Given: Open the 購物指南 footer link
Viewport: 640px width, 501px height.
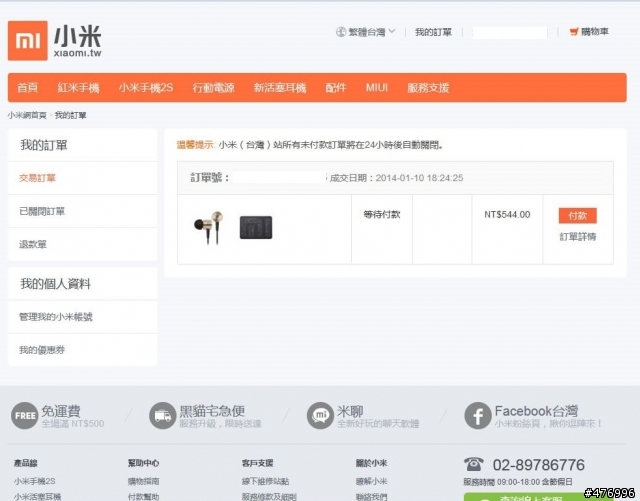Looking at the screenshot, I should pyautogui.click(x=143, y=481).
